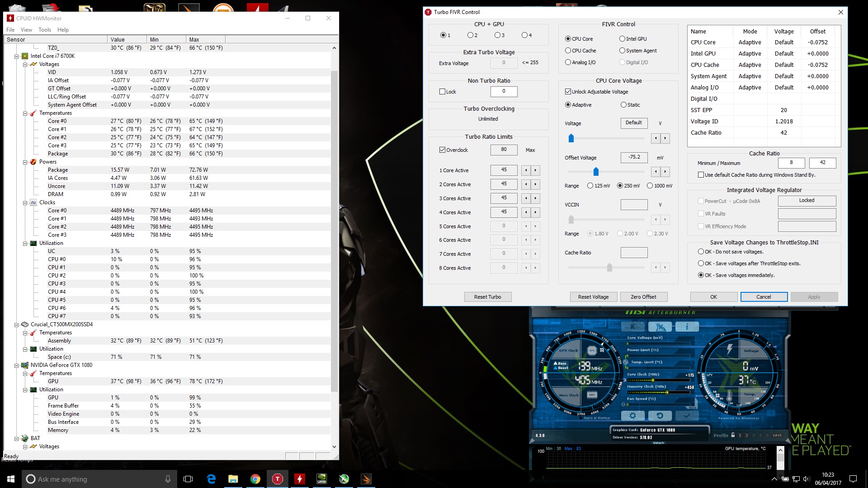
Task: Click Afterburner Memory Clock slider handle
Action: coord(667,392)
